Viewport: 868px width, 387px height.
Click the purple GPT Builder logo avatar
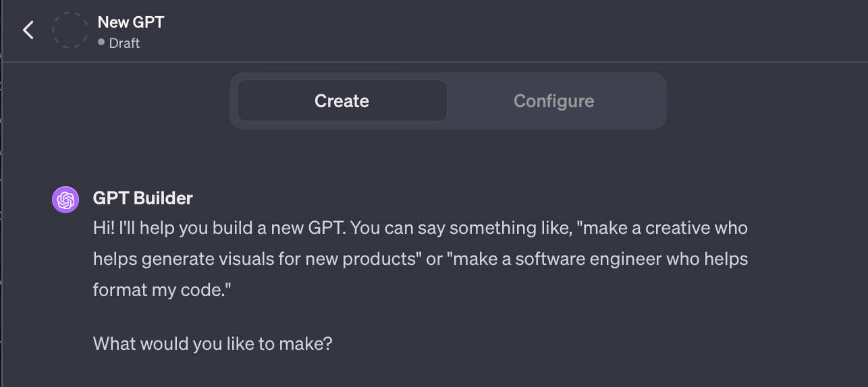65,200
